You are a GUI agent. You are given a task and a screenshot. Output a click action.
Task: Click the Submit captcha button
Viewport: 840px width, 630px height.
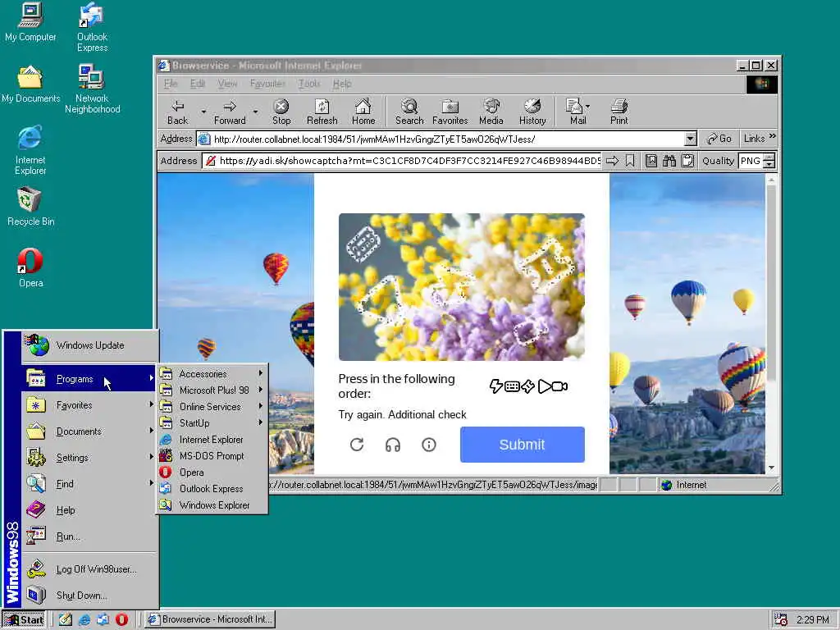pyautogui.click(x=523, y=445)
